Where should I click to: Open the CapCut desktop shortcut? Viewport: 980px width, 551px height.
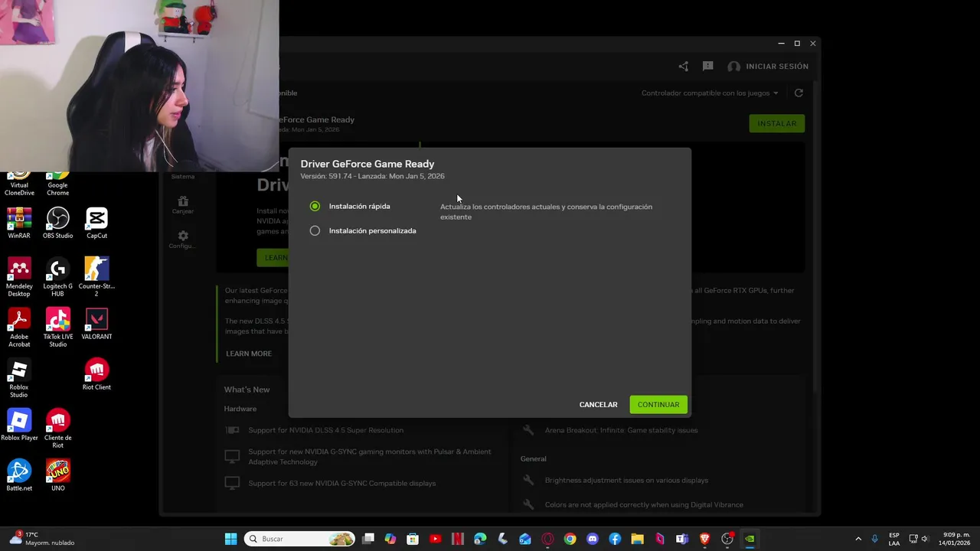click(96, 223)
